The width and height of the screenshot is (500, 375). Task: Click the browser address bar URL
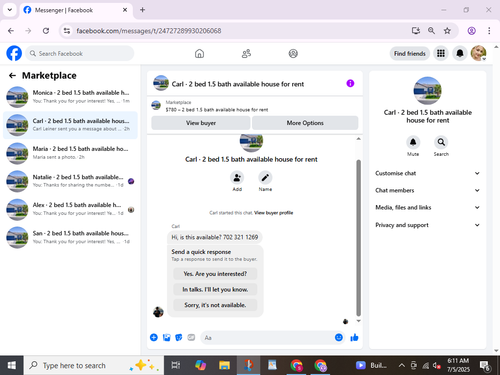point(149,31)
